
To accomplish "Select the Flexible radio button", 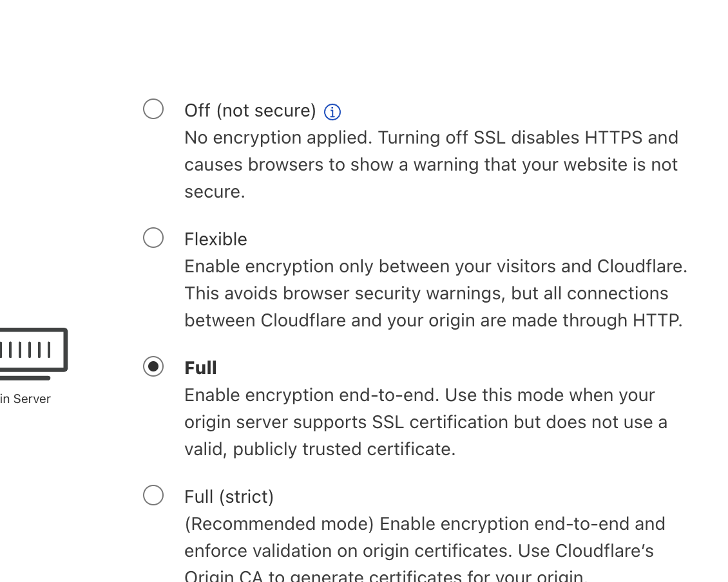I will pyautogui.click(x=153, y=238).
